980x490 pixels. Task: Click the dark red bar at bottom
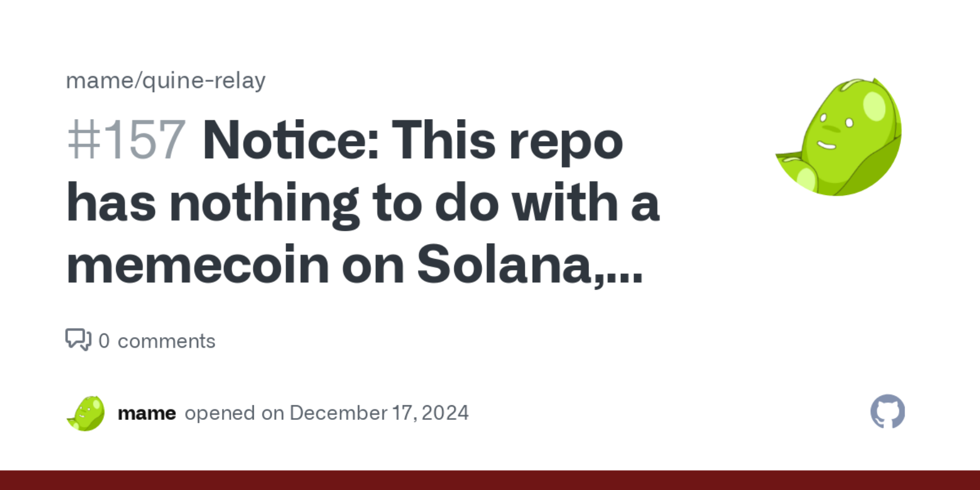490,480
